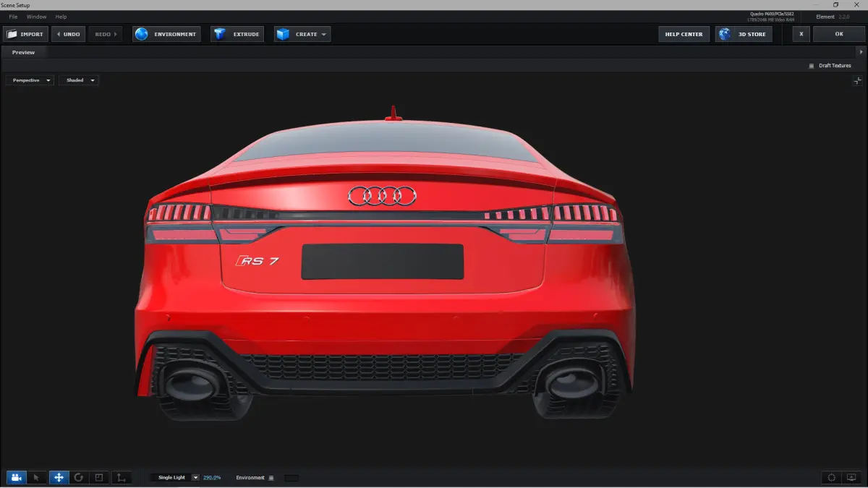Screen dimensions: 868x488
Task: Expand the panel arrow beside Preview bar
Action: tap(861, 52)
